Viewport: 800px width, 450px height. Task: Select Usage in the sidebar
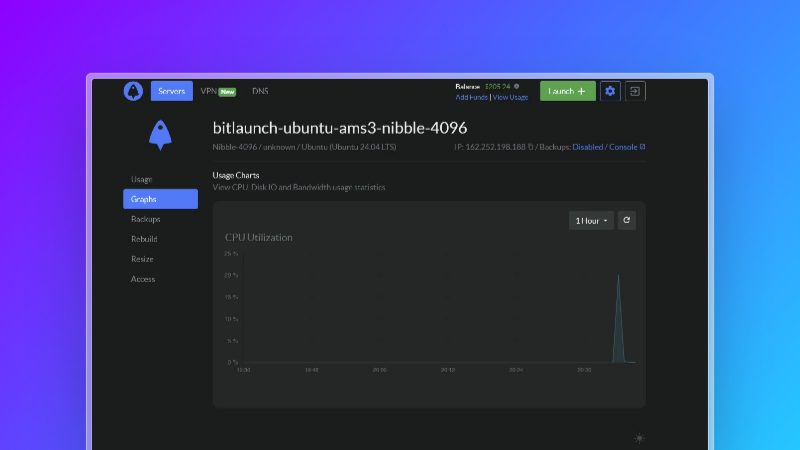[x=141, y=179]
